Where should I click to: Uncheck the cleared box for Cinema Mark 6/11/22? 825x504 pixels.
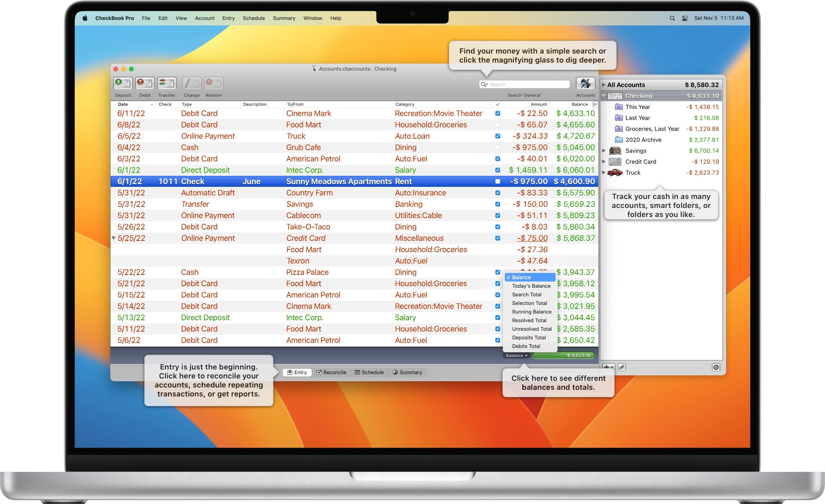point(497,113)
